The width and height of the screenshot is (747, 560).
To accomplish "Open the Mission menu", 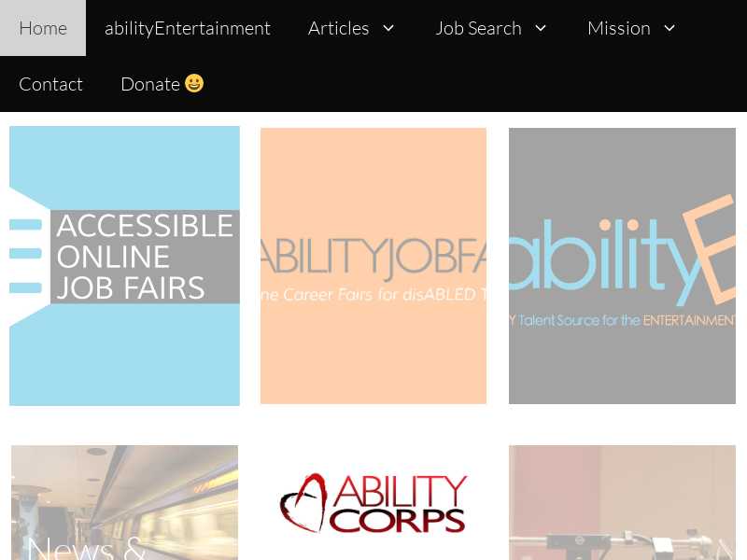I will (x=619, y=28).
